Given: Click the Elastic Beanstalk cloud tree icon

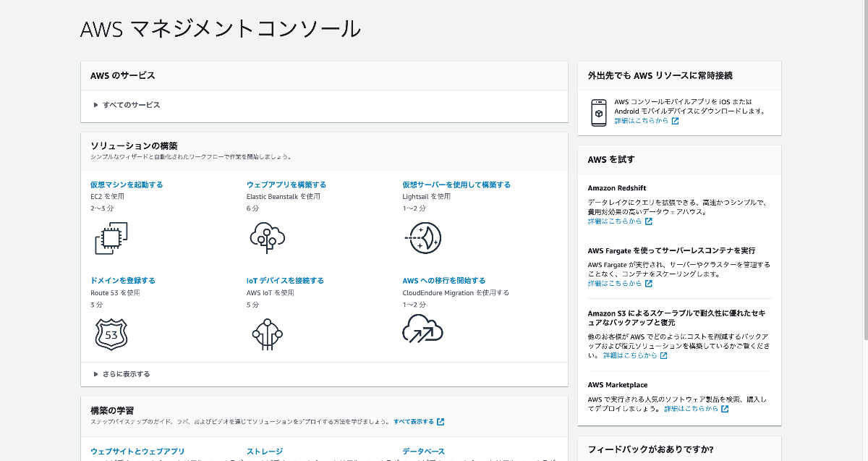Looking at the screenshot, I should tap(267, 237).
